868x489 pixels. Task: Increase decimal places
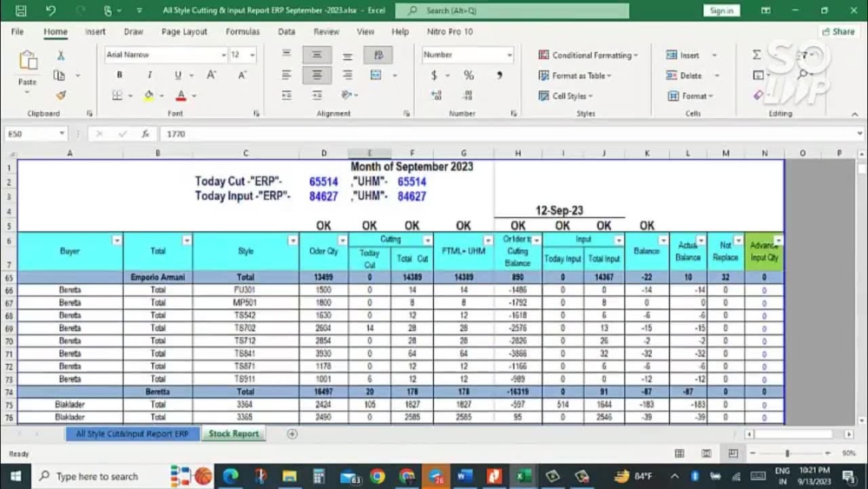point(437,96)
